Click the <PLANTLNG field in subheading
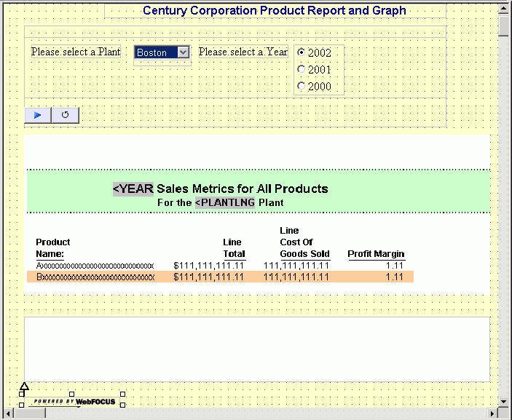Viewport: 512px width, 420px height. 224,202
